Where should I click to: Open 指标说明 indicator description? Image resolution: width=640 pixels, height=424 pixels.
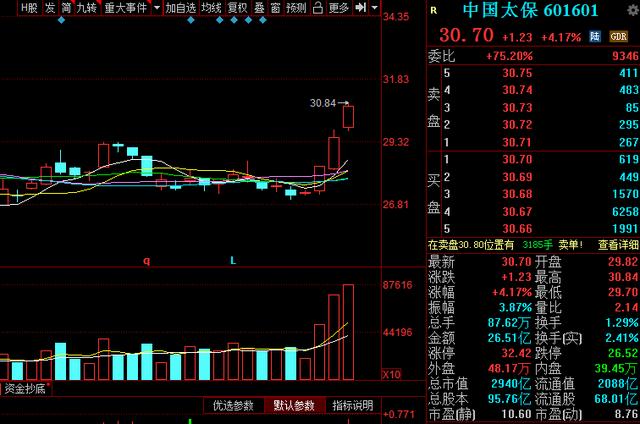[353, 406]
